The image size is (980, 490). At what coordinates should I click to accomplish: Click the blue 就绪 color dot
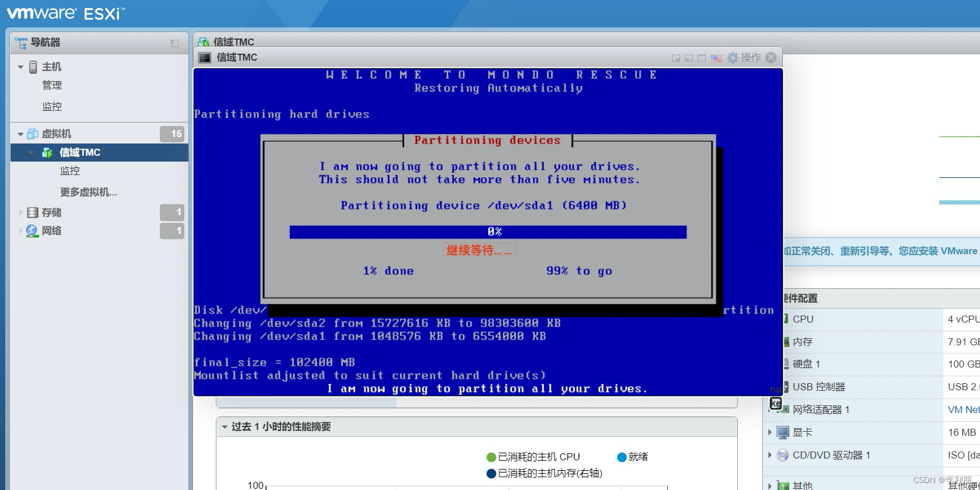622,457
